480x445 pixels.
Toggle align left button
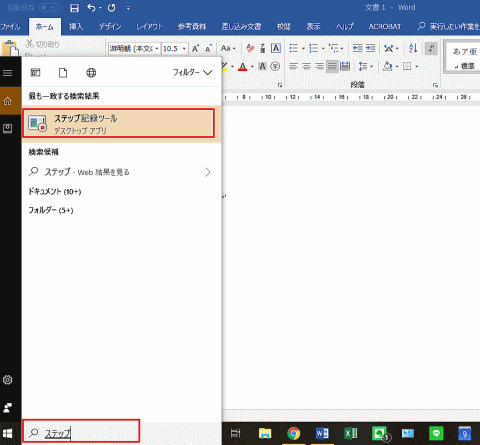pyautogui.click(x=294, y=66)
